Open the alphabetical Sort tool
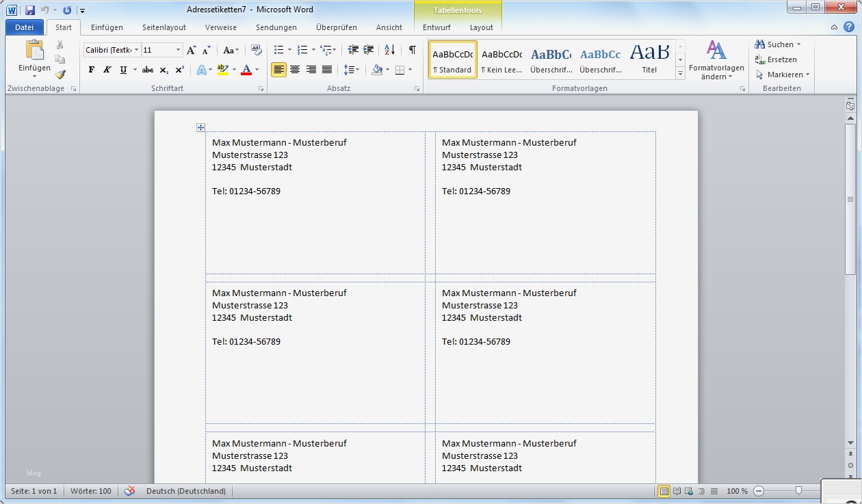This screenshot has width=862, height=504. tap(389, 50)
